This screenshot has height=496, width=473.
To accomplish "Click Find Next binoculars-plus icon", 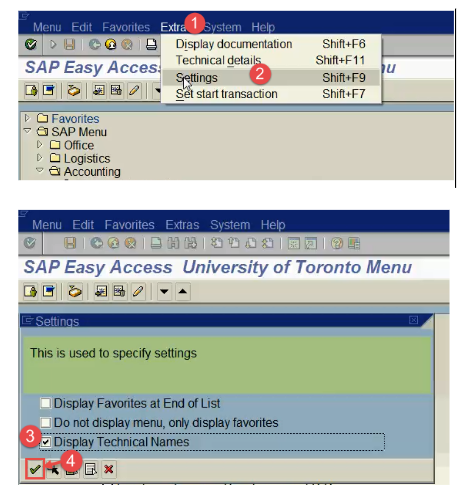I will (x=190, y=243).
